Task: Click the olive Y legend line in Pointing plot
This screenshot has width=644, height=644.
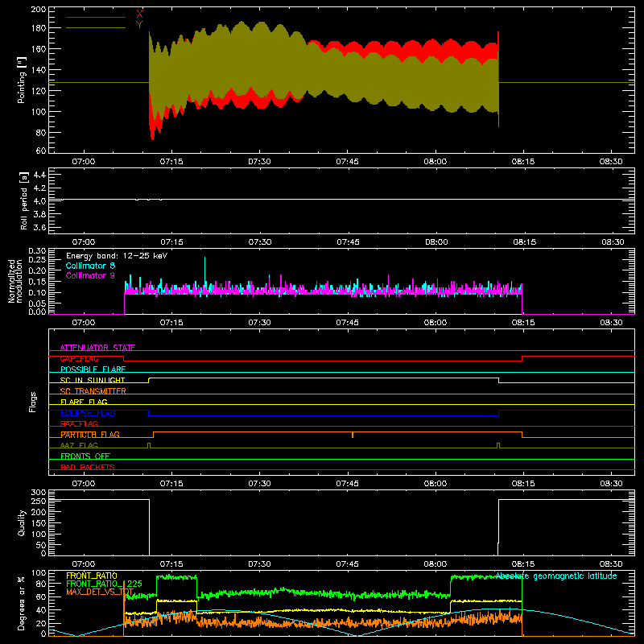Action: click(x=96, y=28)
